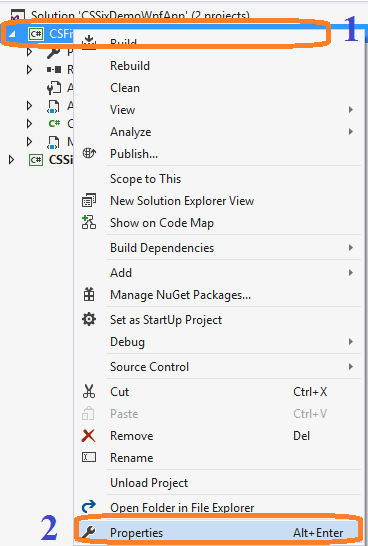Click the Show on Code Map icon
368x546 pixels.
89,222
